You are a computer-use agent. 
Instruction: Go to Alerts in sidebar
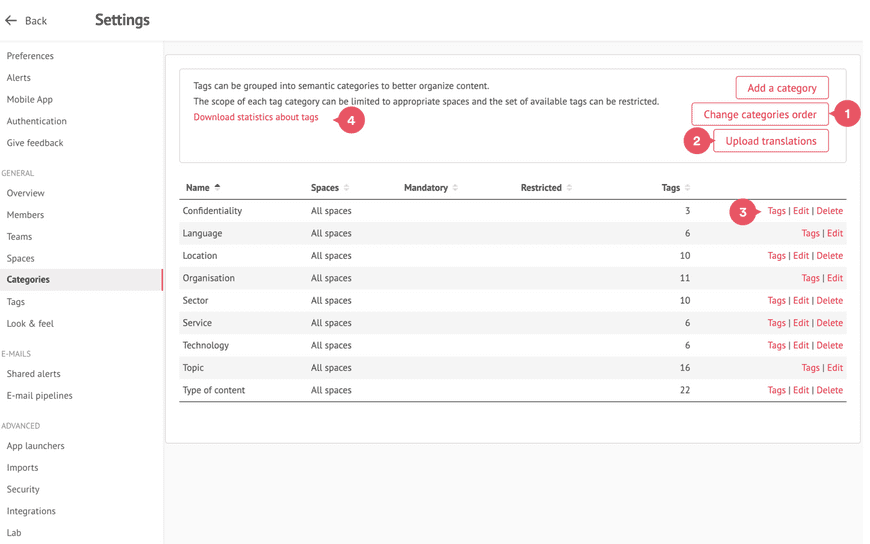(18, 78)
